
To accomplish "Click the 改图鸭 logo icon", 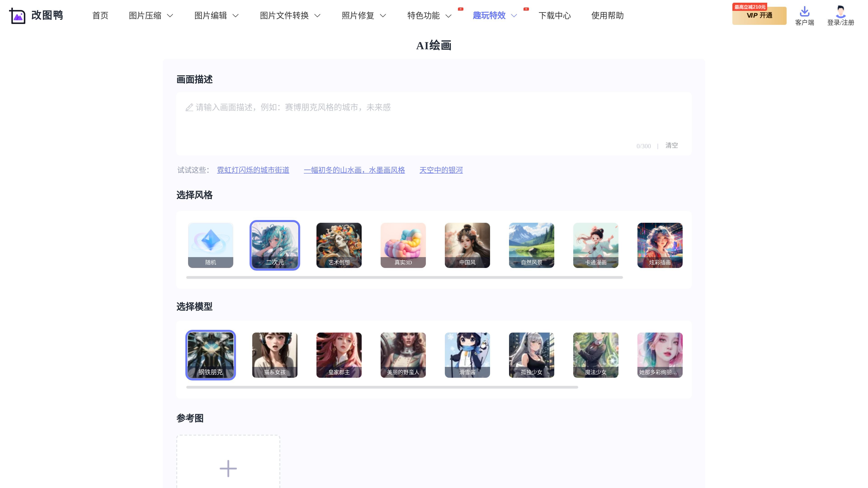I will (x=17, y=16).
